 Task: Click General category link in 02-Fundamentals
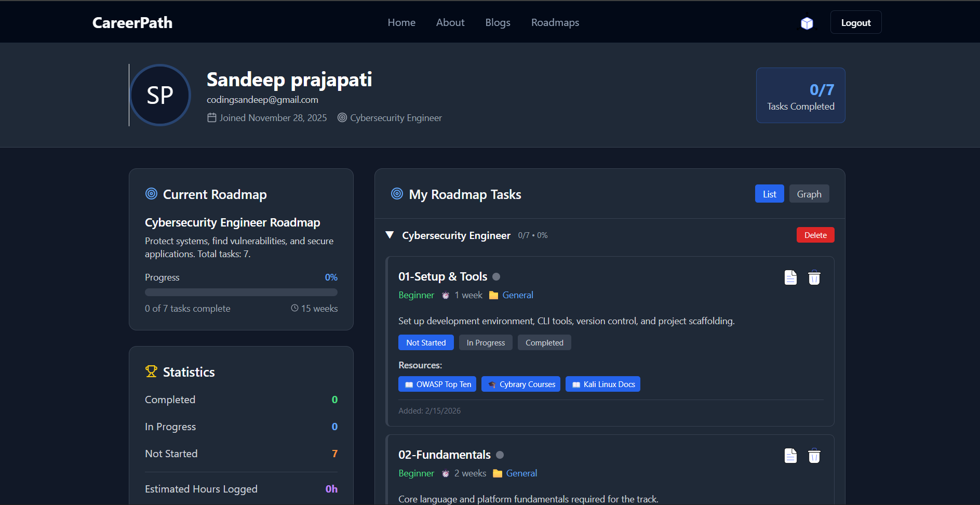point(521,473)
